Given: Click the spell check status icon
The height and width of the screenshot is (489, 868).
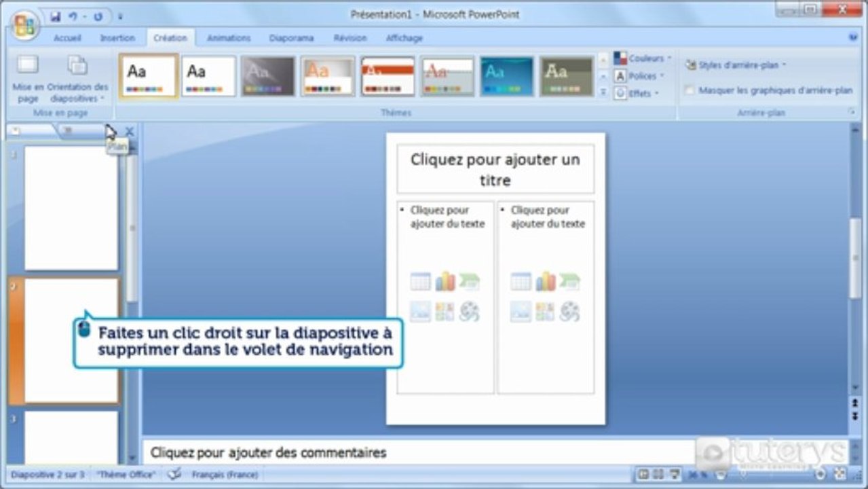Looking at the screenshot, I should pos(174,475).
